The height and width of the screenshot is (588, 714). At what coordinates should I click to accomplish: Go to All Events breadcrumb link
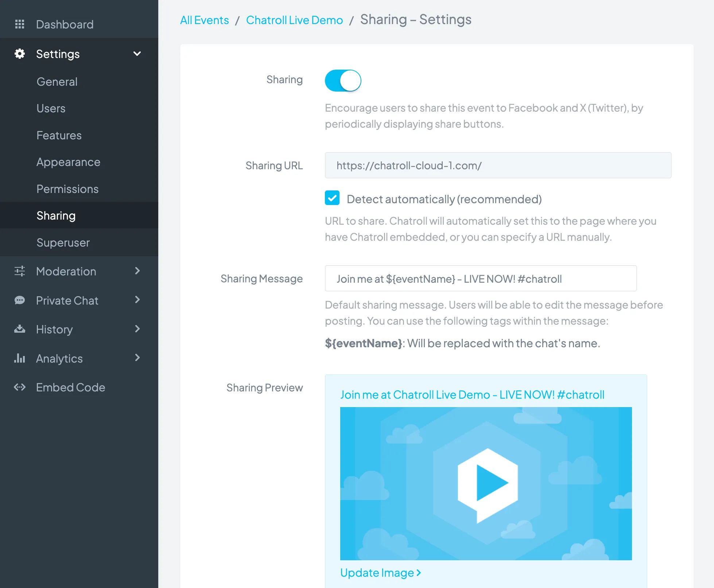(x=205, y=20)
